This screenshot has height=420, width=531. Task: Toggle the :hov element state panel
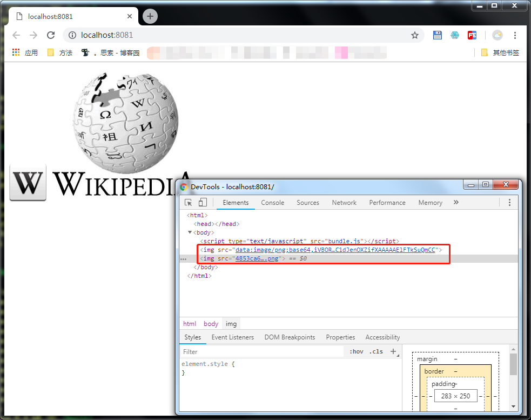(x=357, y=351)
